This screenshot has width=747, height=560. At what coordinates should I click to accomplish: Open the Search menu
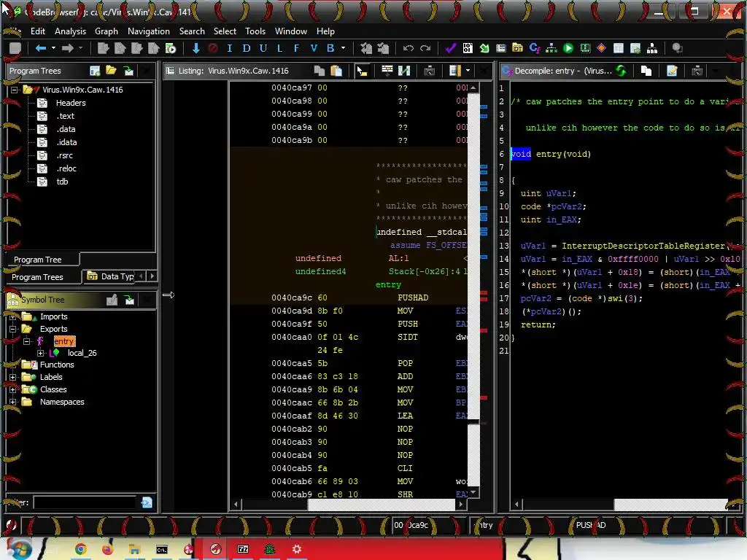pyautogui.click(x=192, y=31)
